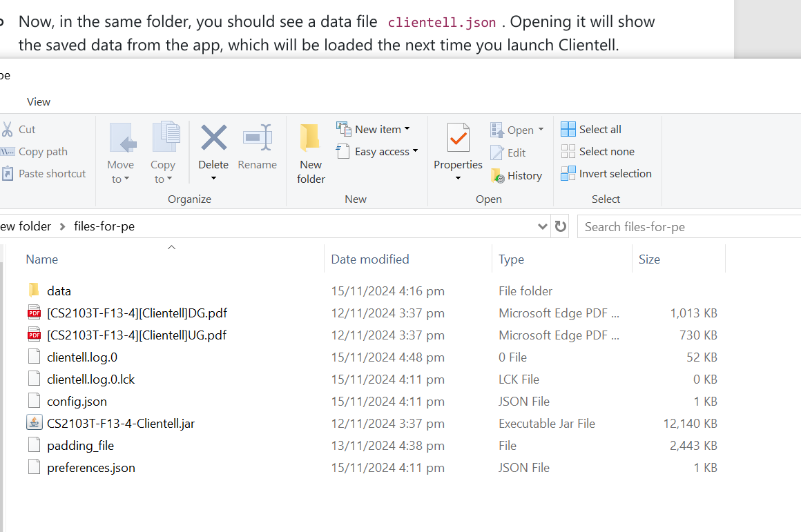Click the Search files-for-pe box

point(688,226)
